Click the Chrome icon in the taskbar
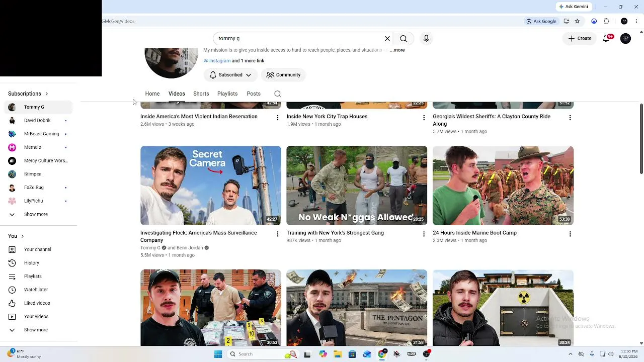This screenshot has width=644, height=362. (x=382, y=354)
